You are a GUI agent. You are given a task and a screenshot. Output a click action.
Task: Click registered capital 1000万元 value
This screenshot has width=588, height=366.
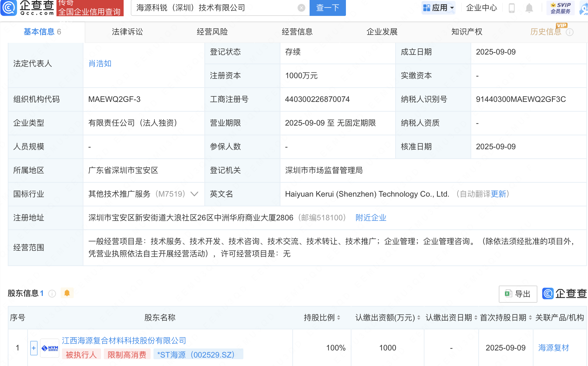[301, 76]
